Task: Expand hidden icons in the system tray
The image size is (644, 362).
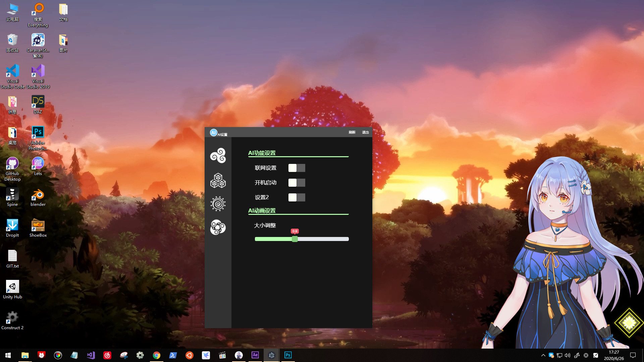Action: [543, 355]
